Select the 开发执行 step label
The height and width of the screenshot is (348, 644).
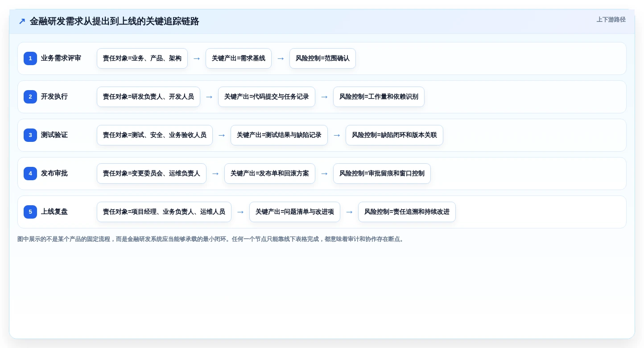[x=54, y=97]
